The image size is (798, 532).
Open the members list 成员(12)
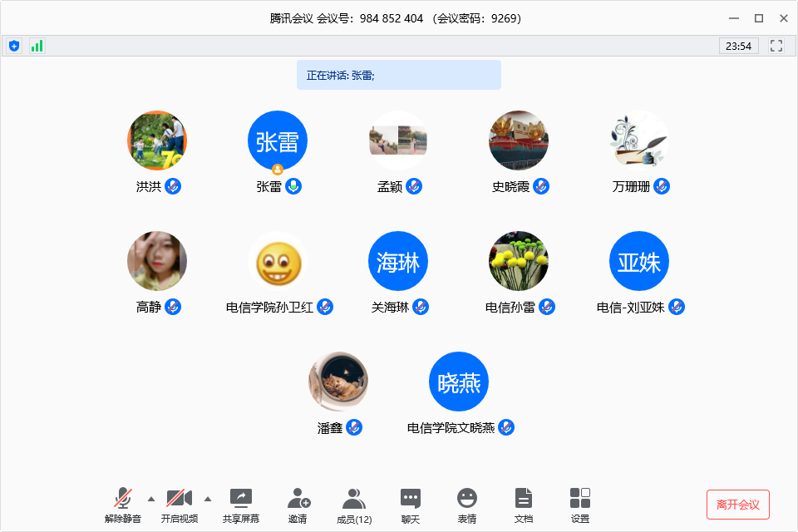coord(354,505)
